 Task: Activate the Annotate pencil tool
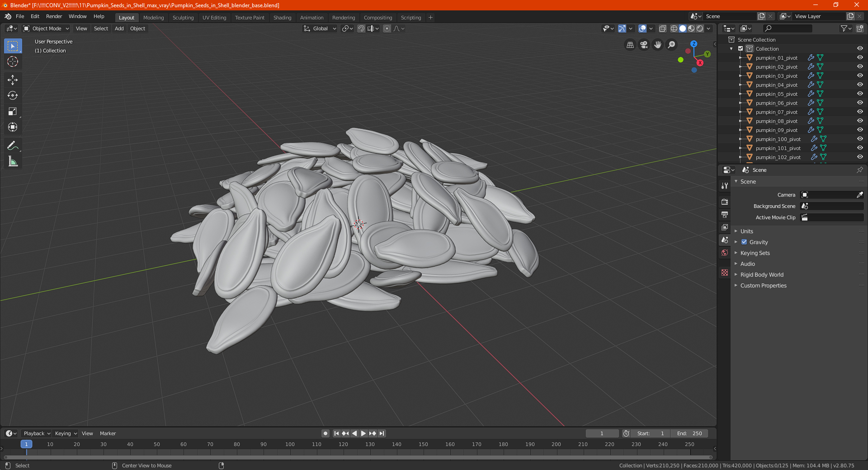click(13, 146)
